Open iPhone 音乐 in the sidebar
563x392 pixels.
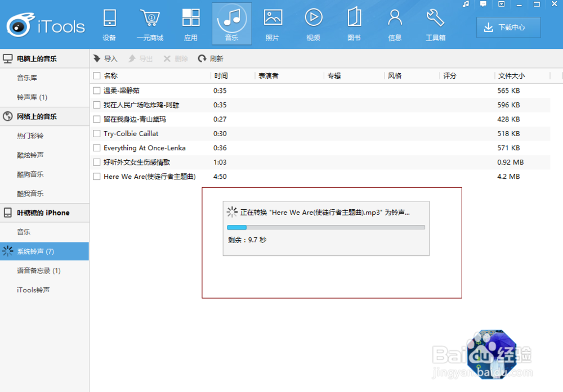click(x=24, y=232)
